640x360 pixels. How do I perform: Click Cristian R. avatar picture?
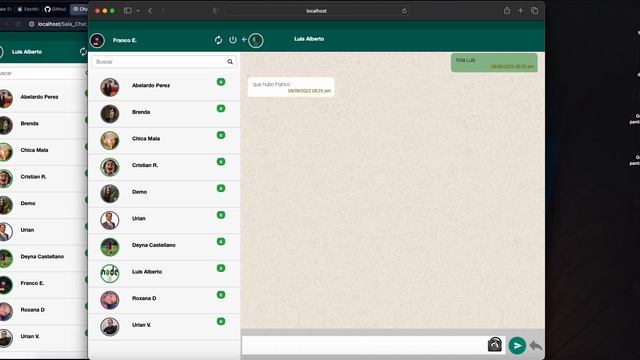click(x=110, y=167)
